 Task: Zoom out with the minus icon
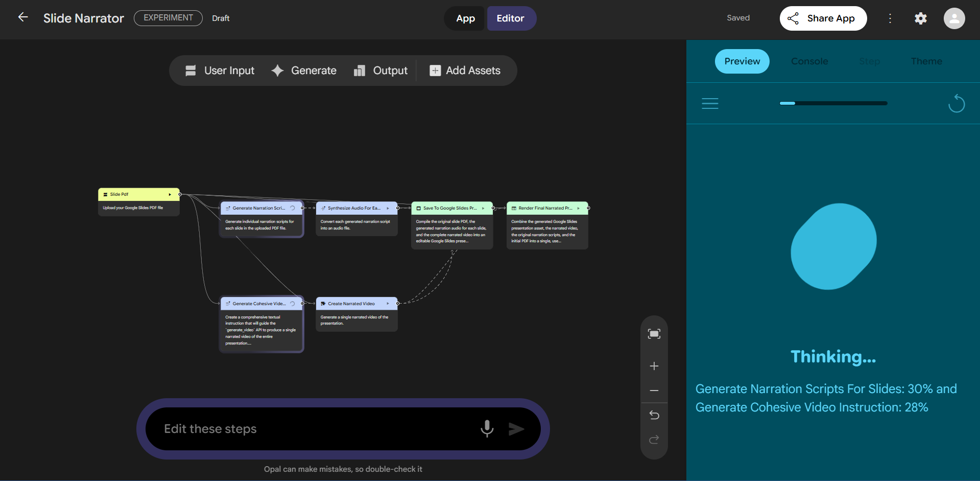654,391
